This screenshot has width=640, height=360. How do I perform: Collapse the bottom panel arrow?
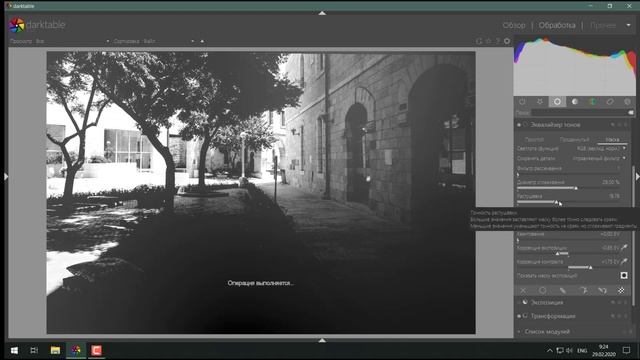(322, 340)
